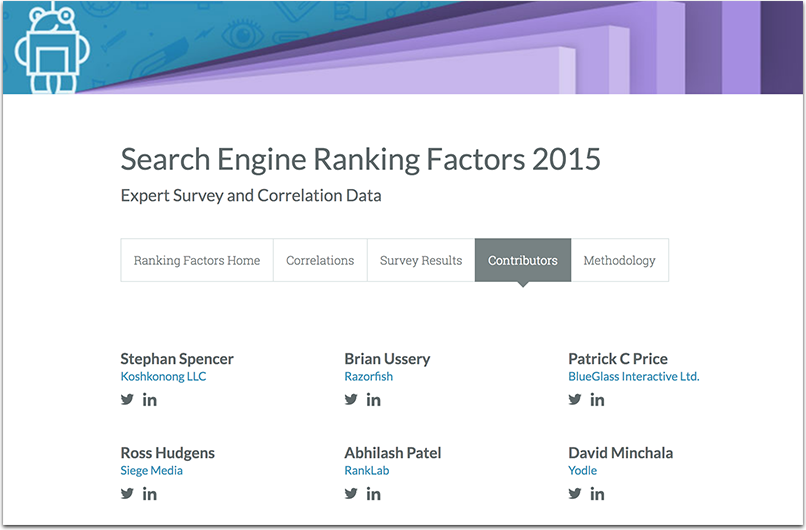
Task: Visit the Koshkonong LLC link
Action: [x=163, y=376]
